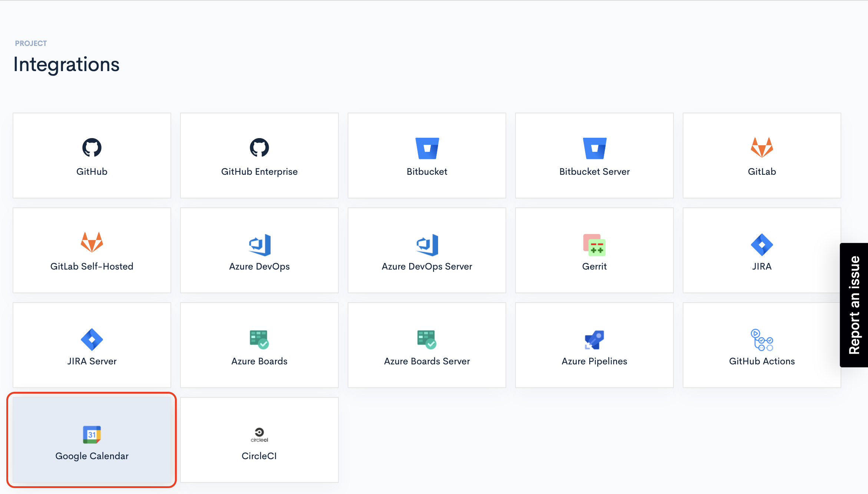Viewport: 868px width, 494px height.
Task: Click the GitHub octocat icon
Action: click(x=92, y=148)
